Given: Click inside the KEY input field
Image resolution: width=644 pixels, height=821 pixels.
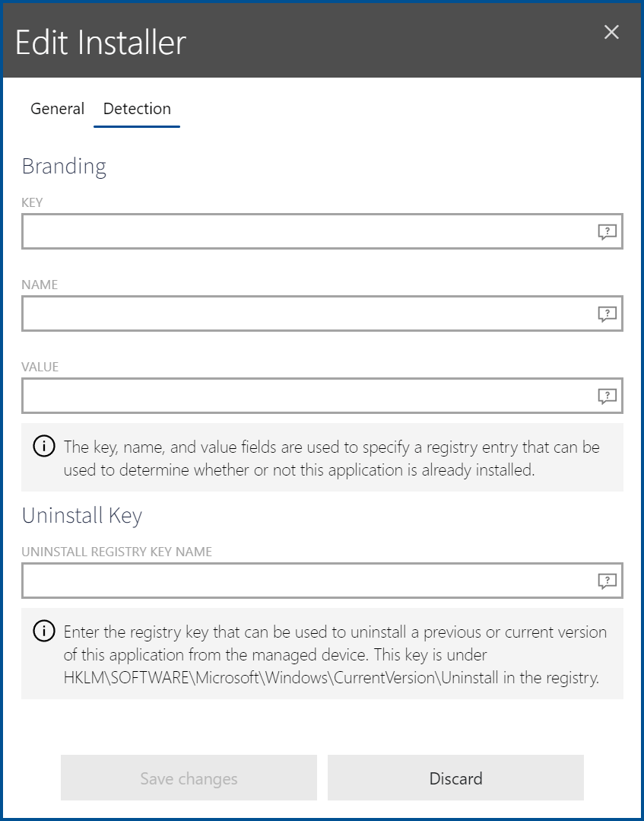Looking at the screenshot, I should tap(304, 232).
